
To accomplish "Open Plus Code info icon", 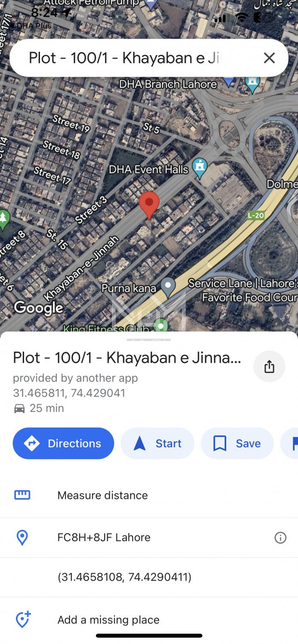I will click(280, 538).
